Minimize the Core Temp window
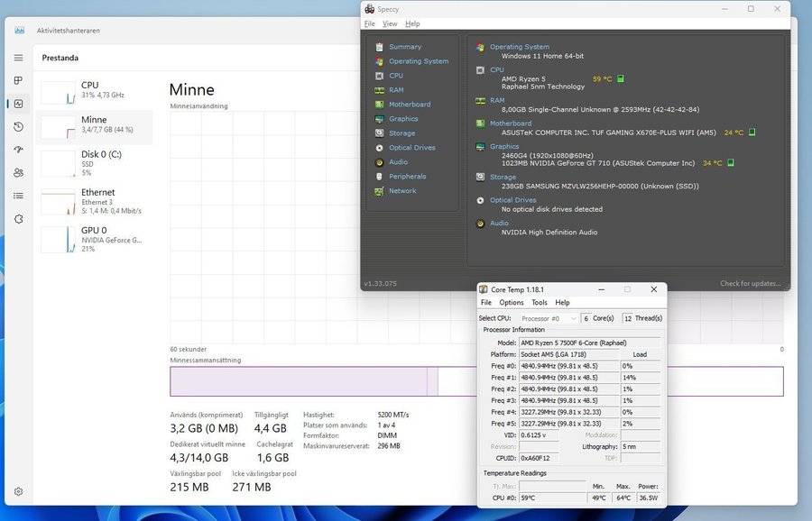This screenshot has height=521, width=812. coord(601,289)
